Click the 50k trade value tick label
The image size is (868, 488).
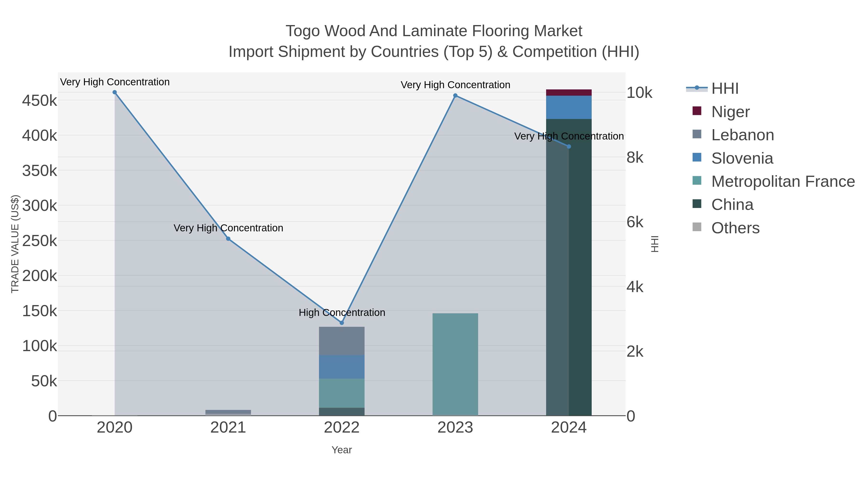pyautogui.click(x=44, y=381)
